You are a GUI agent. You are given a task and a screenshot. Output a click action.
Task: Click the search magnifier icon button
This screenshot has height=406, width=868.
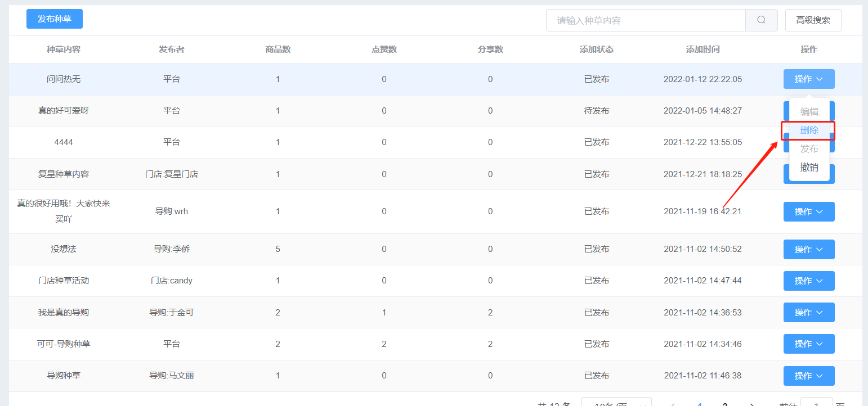[761, 20]
